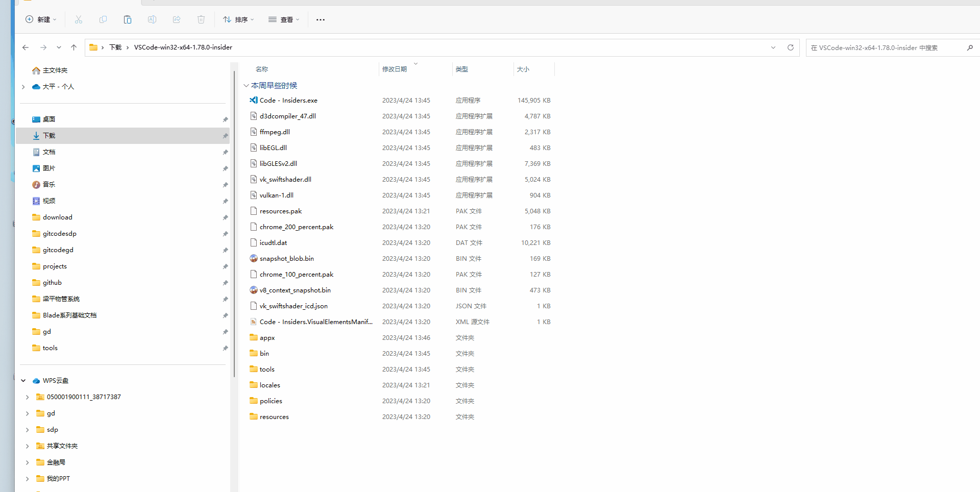Unpin the download folder from quick access

(x=225, y=217)
